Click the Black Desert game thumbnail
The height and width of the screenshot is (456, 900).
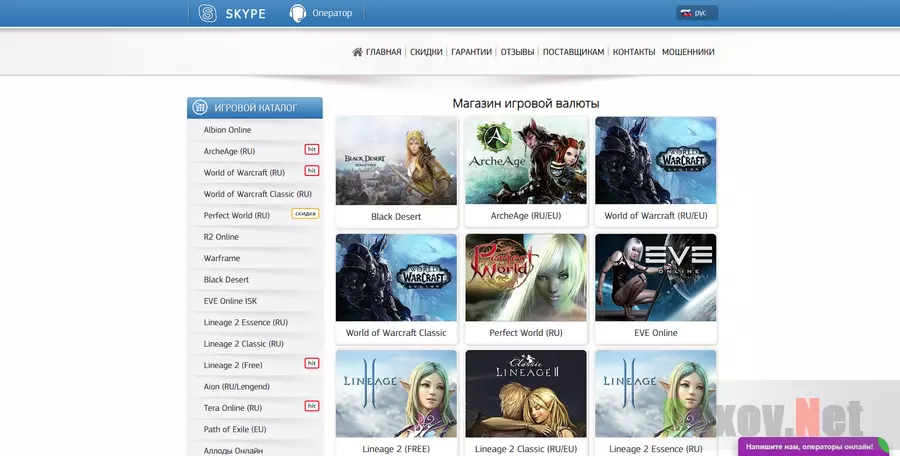pyautogui.click(x=396, y=161)
